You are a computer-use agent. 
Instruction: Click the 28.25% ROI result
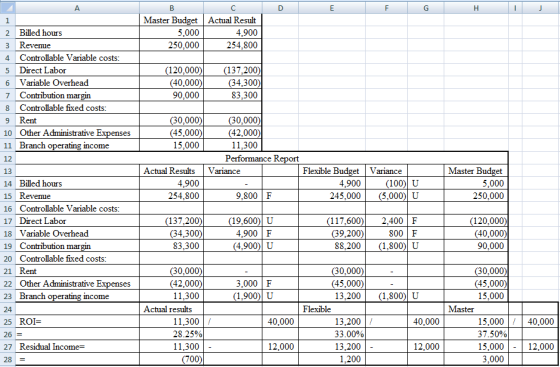point(171,334)
